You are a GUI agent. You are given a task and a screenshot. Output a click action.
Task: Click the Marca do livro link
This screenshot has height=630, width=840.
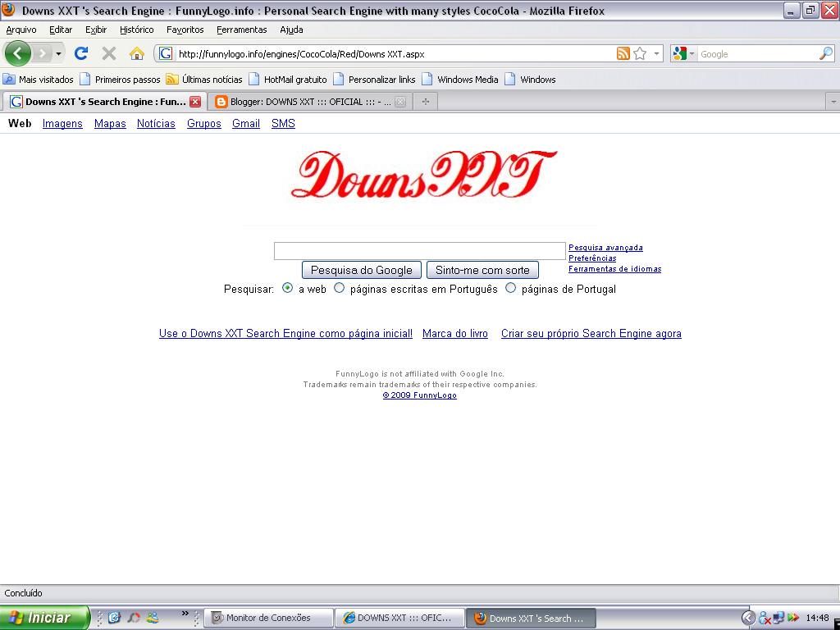(455, 334)
